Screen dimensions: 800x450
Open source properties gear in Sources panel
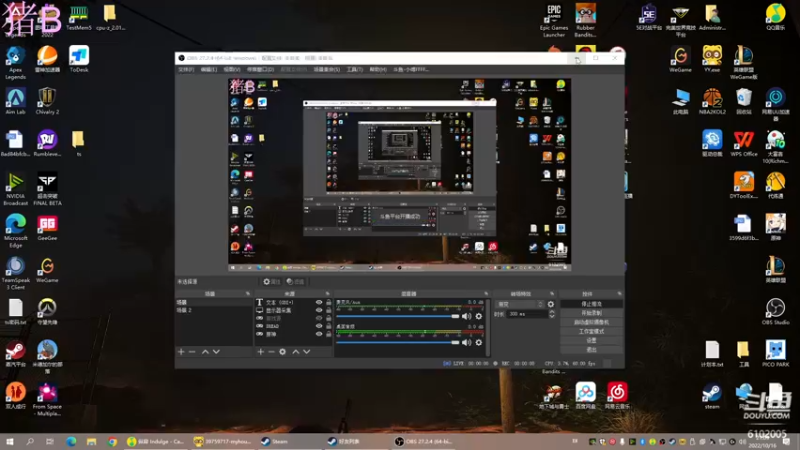[283, 352]
